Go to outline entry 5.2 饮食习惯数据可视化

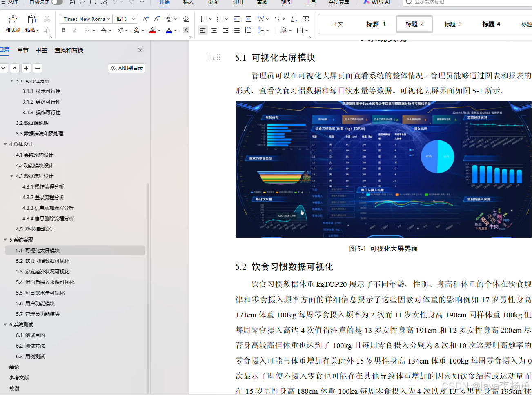click(x=43, y=261)
